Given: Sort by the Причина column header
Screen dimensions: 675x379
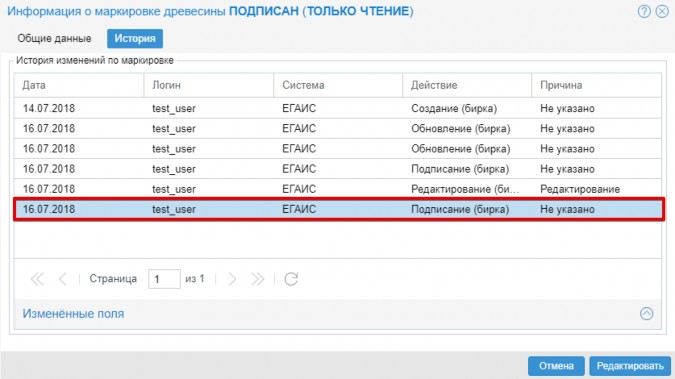Looking at the screenshot, I should 596,85.
